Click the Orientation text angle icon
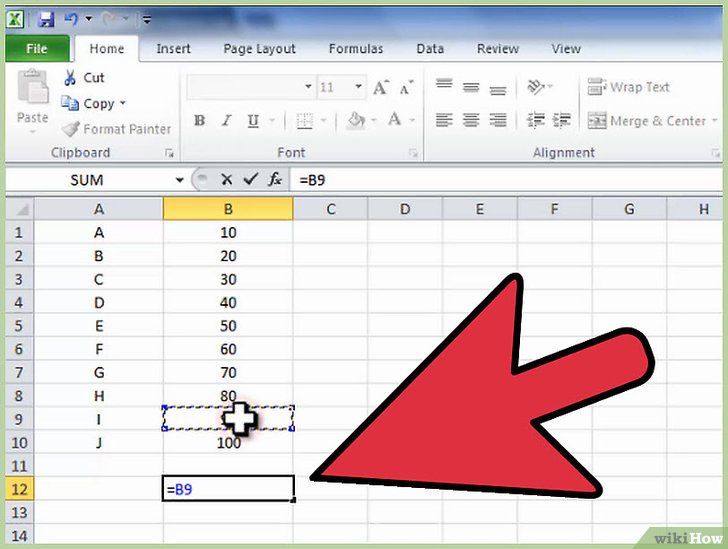The width and height of the screenshot is (728, 549). pos(537,86)
